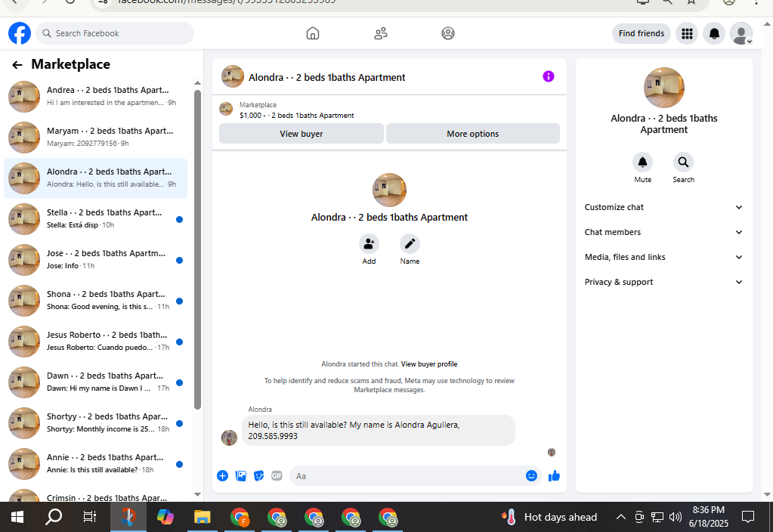The image size is (773, 532).
Task: Open File Explorer from the taskbar
Action: [x=202, y=517]
